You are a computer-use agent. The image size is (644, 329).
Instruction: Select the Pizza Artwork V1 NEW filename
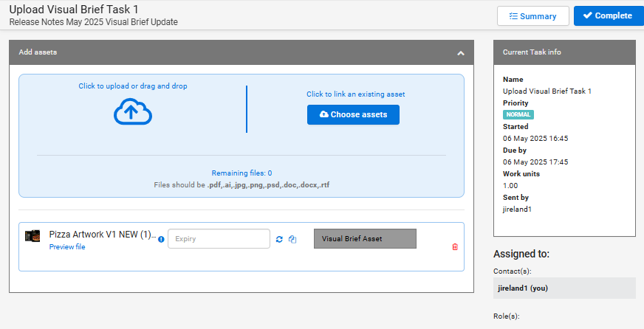tap(103, 235)
